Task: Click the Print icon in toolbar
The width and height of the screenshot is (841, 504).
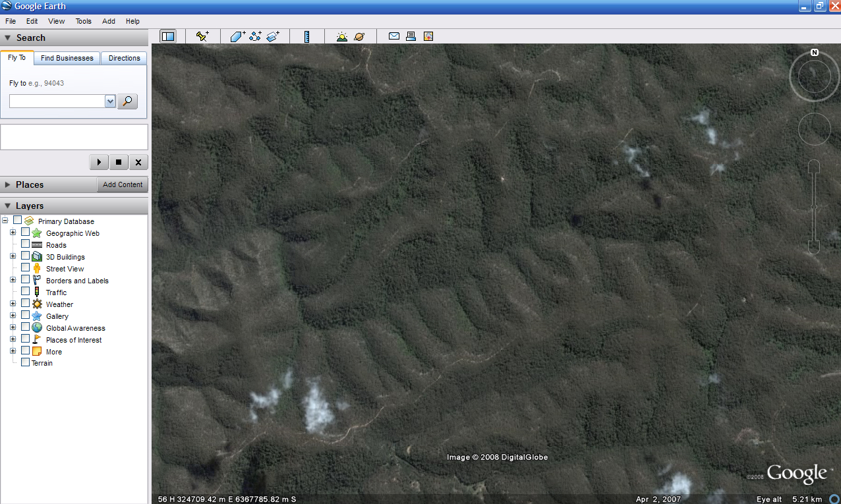Action: [411, 37]
